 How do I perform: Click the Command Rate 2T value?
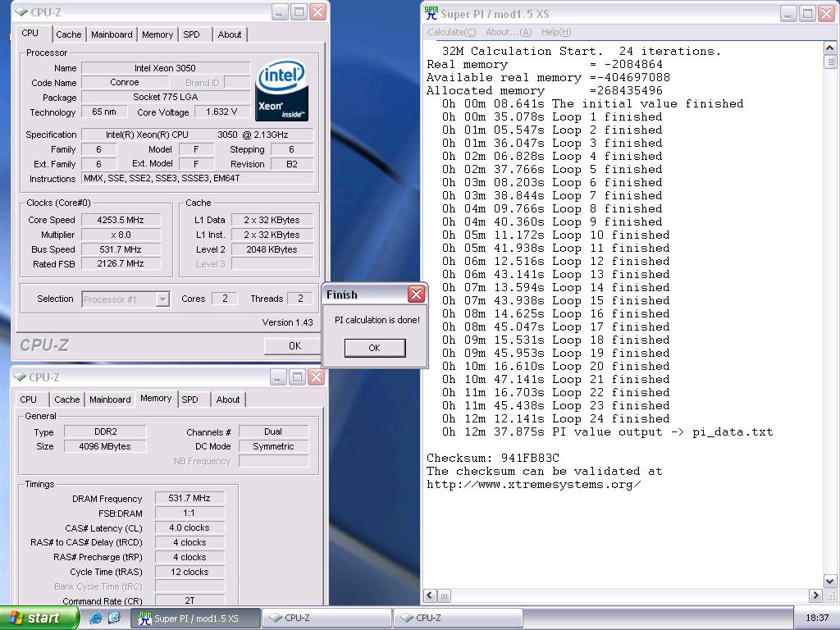tap(189, 600)
